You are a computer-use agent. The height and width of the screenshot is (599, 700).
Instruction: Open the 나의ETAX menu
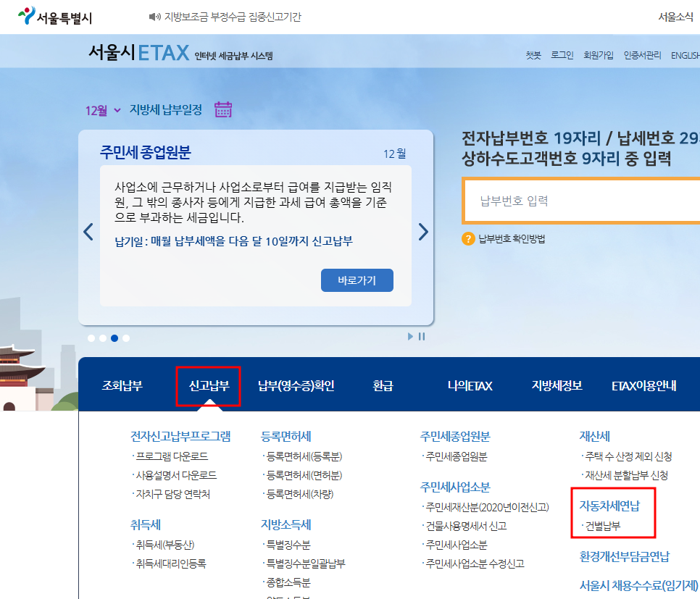470,385
